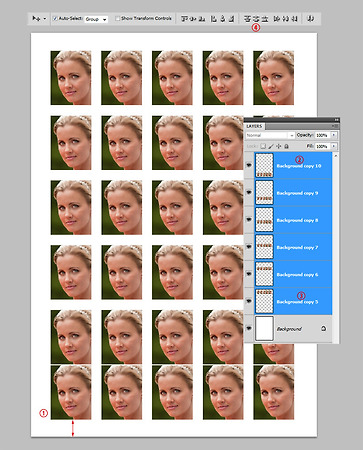Click the Opacity 100% value field
The image size is (363, 450).
pos(323,135)
